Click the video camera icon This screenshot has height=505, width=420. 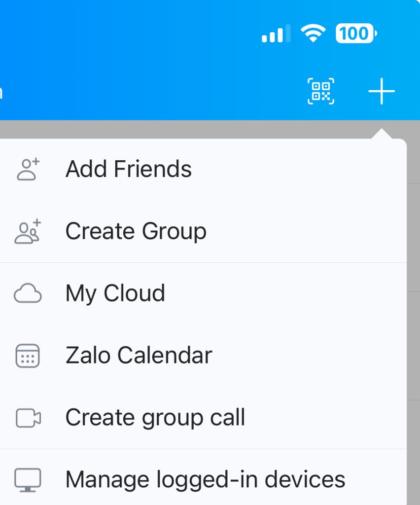tap(28, 418)
